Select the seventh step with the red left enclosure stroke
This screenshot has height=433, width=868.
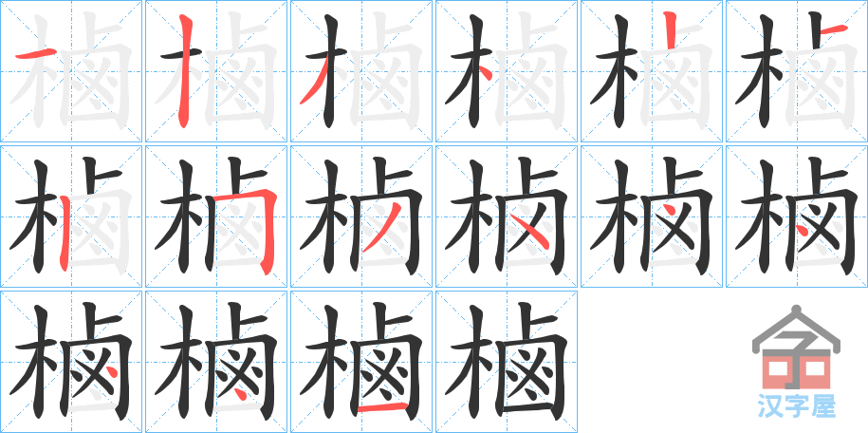point(71,216)
